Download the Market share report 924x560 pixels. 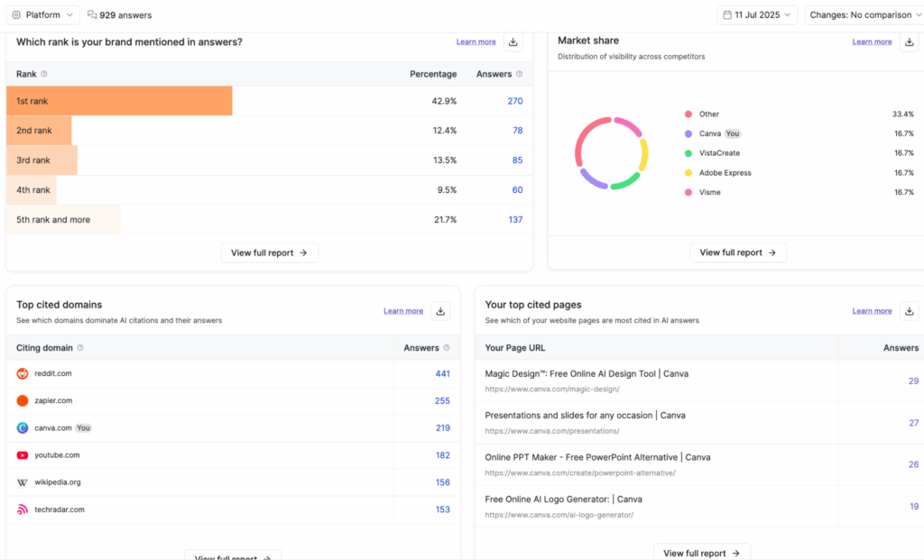pyautogui.click(x=910, y=41)
